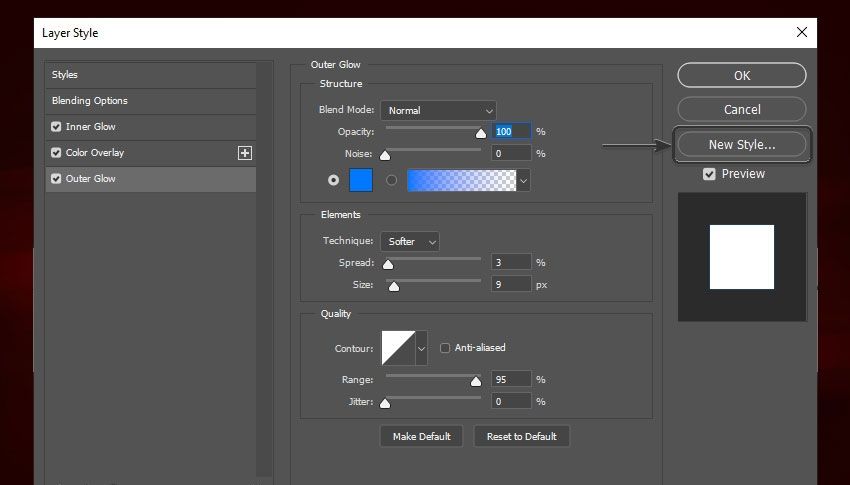The image size is (850, 485).
Task: Click the Cancel button
Action: [742, 109]
